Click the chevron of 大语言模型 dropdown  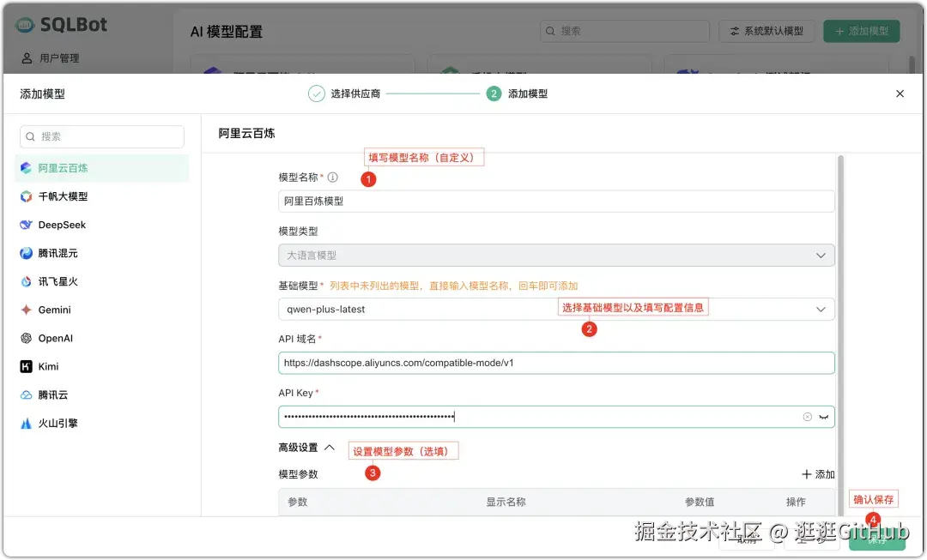click(821, 256)
